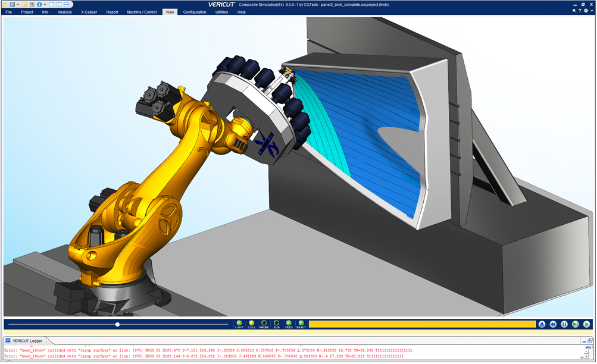Screen dimensions: 597x364
Task: Select single view layout icon
Action: [x=51, y=5]
